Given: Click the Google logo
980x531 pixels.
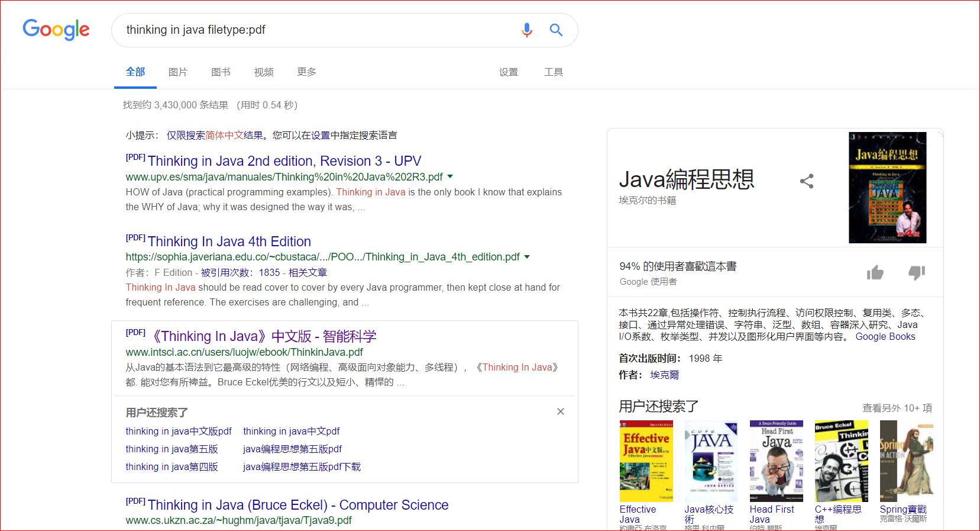Looking at the screenshot, I should [x=56, y=30].
